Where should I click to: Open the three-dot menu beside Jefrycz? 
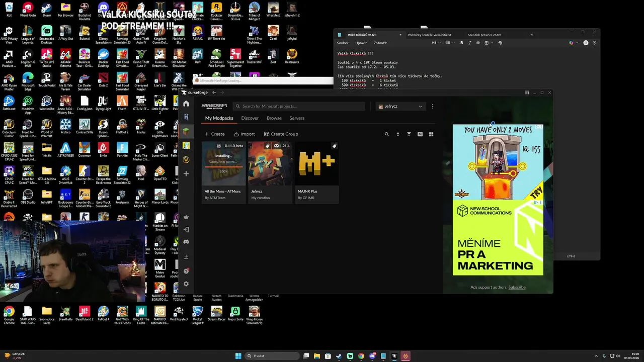432,106
